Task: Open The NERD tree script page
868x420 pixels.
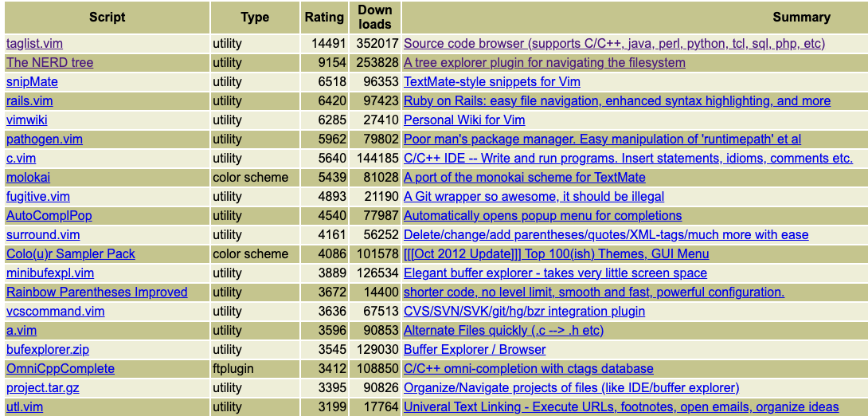Action: pyautogui.click(x=49, y=63)
